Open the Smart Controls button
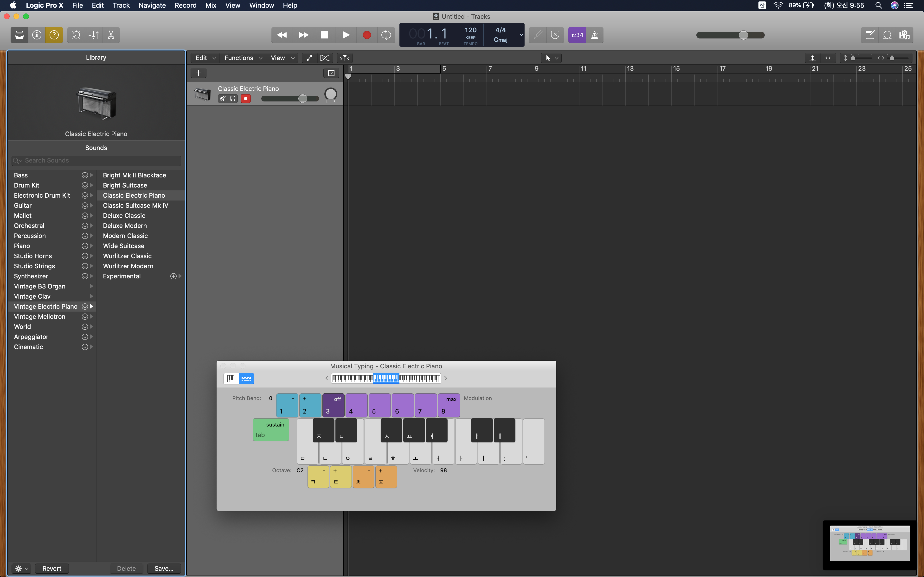This screenshot has width=924, height=577. (x=76, y=35)
